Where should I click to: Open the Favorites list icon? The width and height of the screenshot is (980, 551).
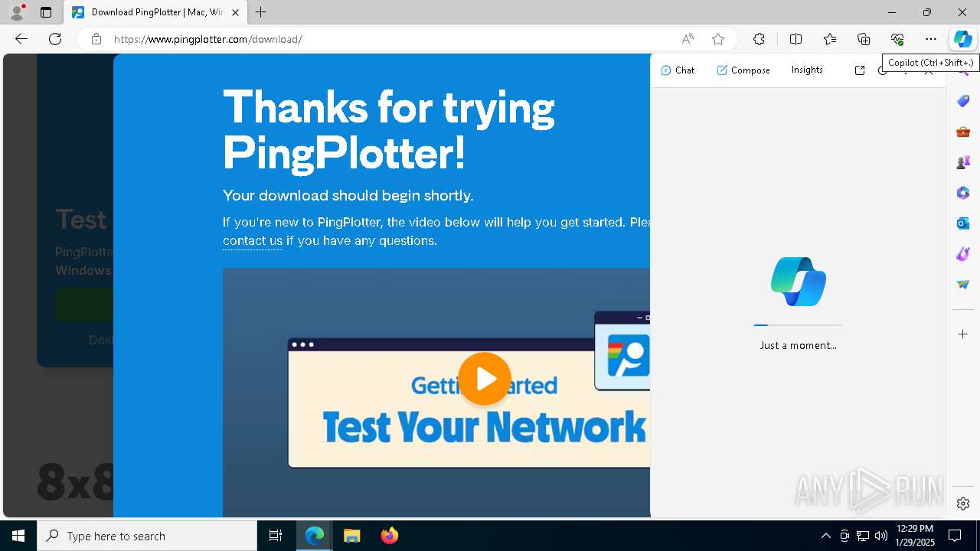(830, 39)
